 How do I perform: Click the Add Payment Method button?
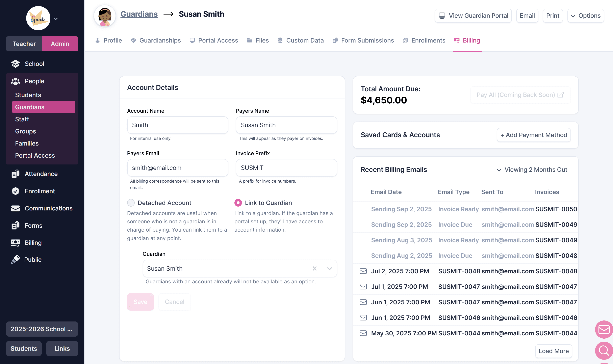tap(534, 135)
